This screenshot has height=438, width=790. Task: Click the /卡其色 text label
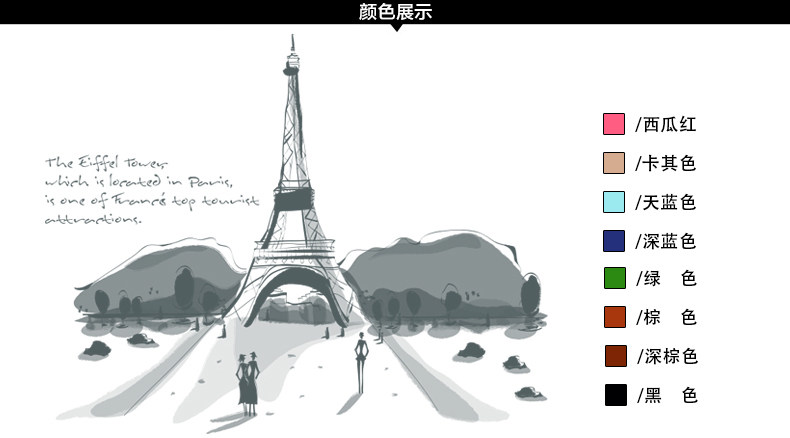666,163
